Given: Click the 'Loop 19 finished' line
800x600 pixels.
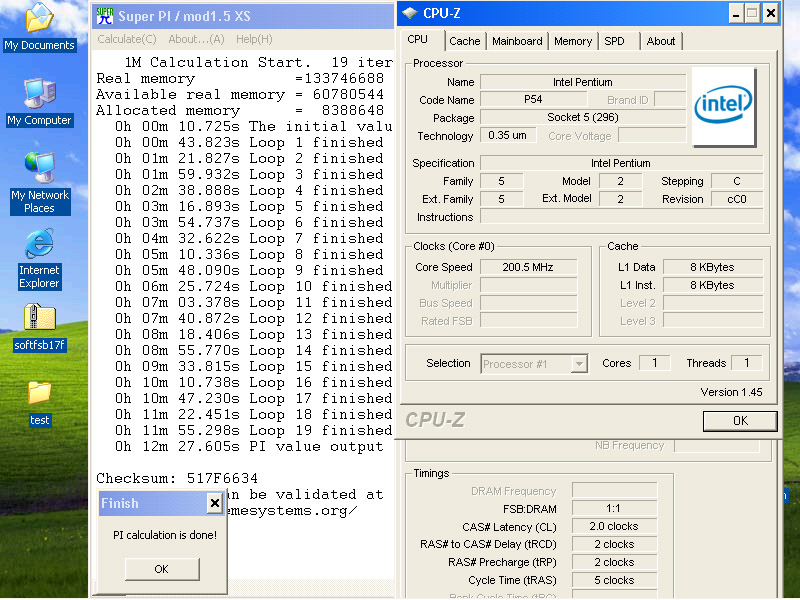Looking at the screenshot, I should tap(253, 430).
